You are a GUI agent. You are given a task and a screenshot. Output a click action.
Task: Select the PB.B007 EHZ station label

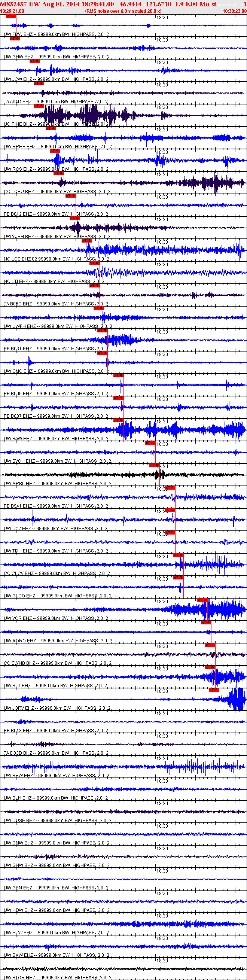click(56, 416)
